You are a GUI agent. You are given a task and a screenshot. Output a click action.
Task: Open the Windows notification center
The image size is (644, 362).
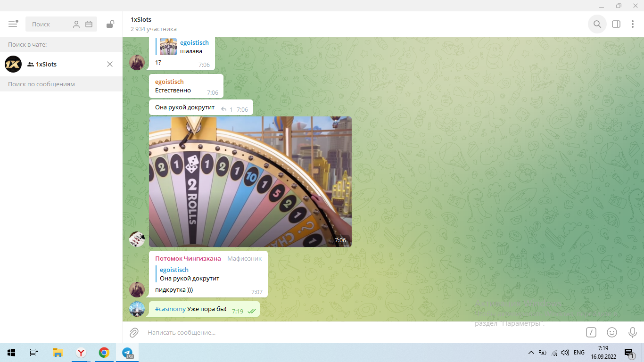[629, 353]
